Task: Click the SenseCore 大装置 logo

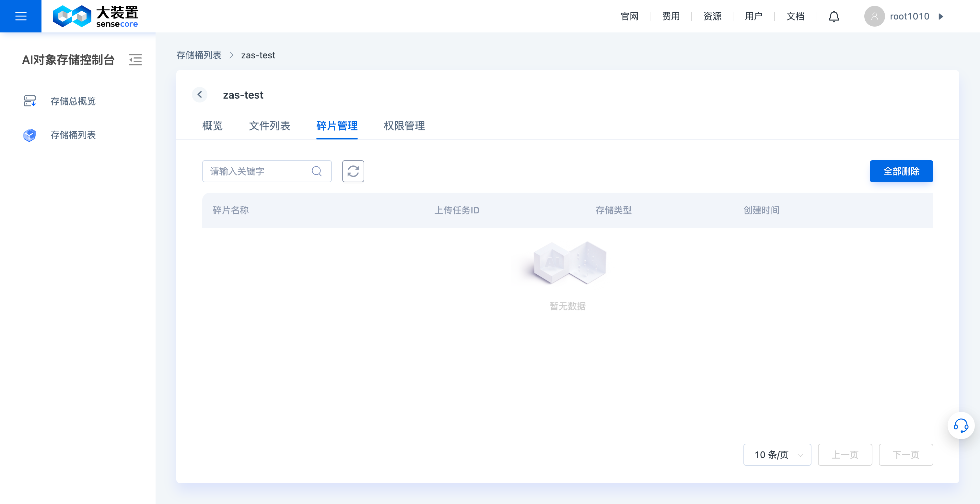Action: 96,16
